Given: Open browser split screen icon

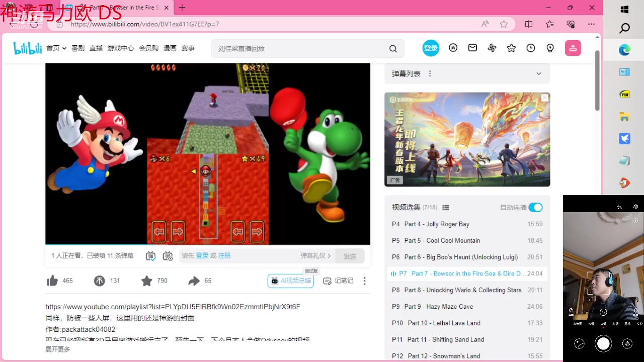Looking at the screenshot, I should [528, 24].
